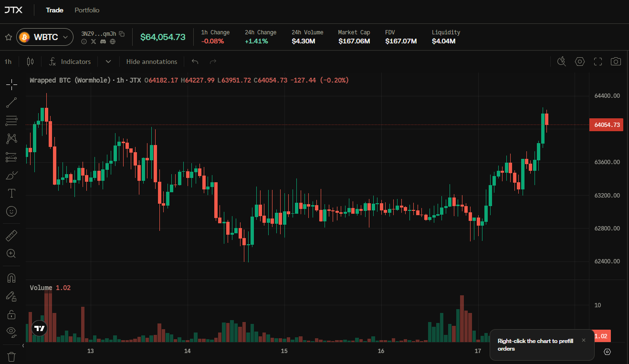Click the 62400.00 price axis label
Screen dimensions: 629x364
pos(607,261)
